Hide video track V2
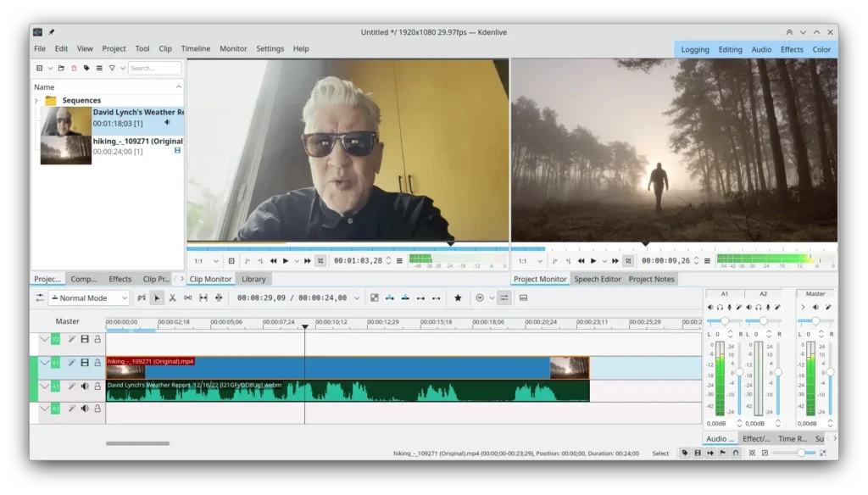 pyautogui.click(x=85, y=339)
